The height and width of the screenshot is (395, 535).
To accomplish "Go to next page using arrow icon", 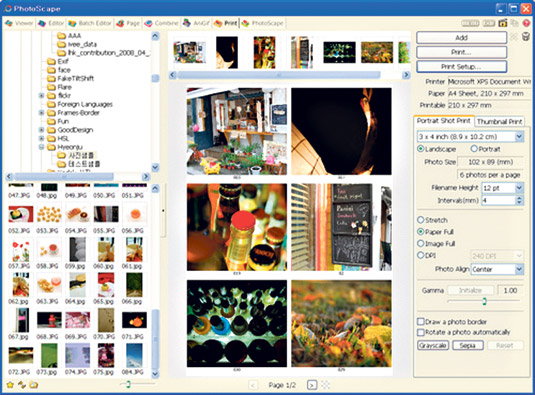I will [x=312, y=385].
